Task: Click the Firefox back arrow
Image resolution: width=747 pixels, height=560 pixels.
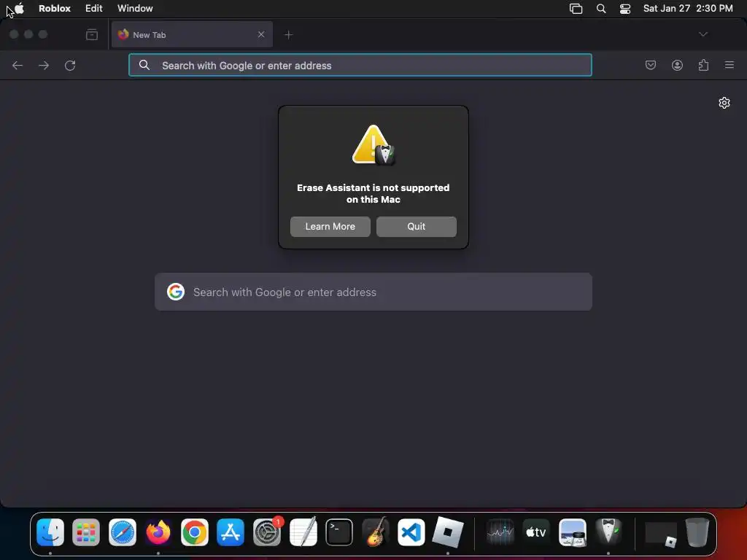Action: (x=18, y=65)
